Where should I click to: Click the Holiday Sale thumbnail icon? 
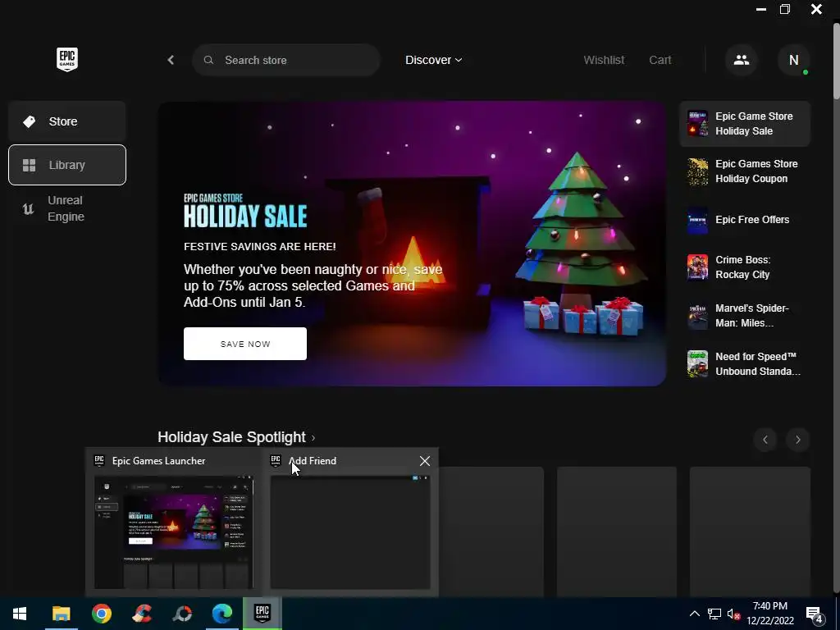pos(697,124)
